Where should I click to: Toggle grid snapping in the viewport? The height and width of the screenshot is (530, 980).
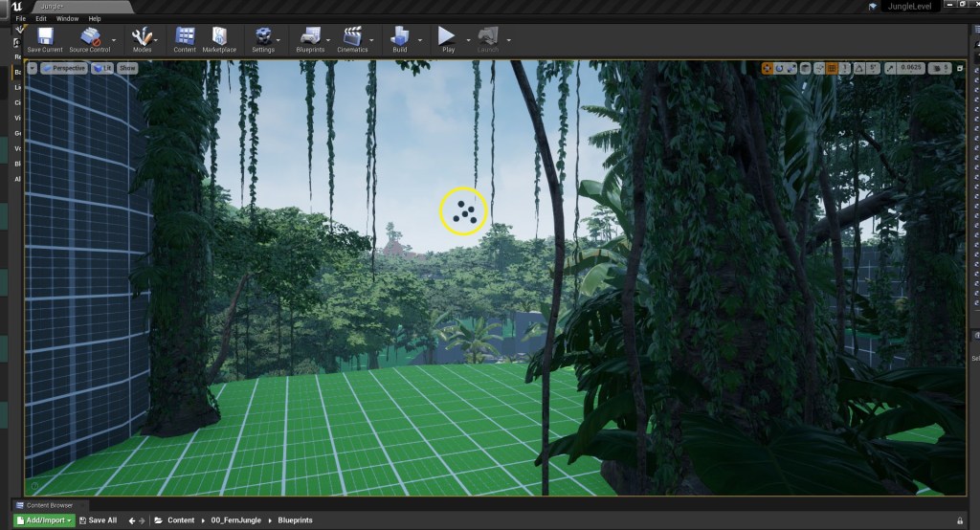(x=832, y=68)
